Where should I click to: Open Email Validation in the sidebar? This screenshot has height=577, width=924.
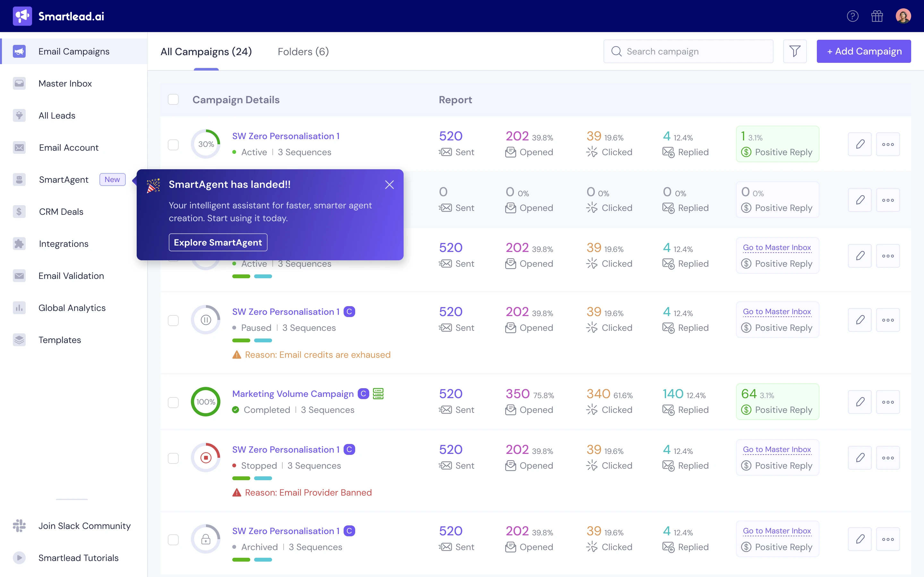click(x=71, y=276)
